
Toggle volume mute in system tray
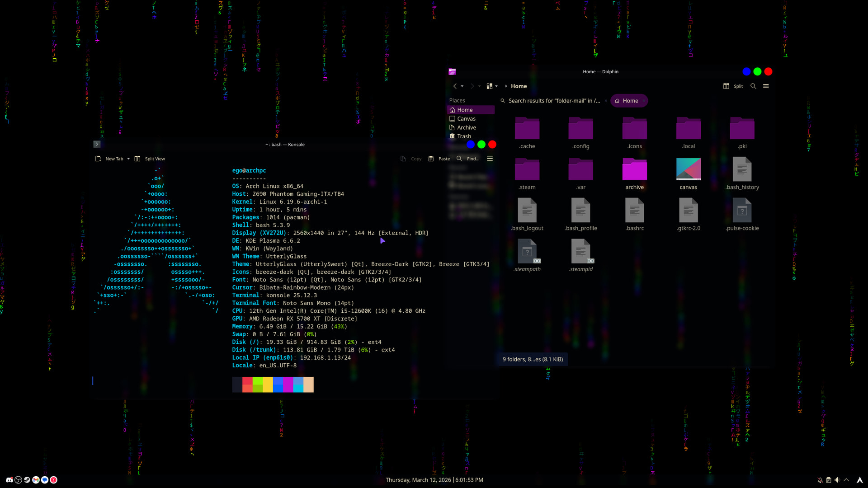coord(837,480)
